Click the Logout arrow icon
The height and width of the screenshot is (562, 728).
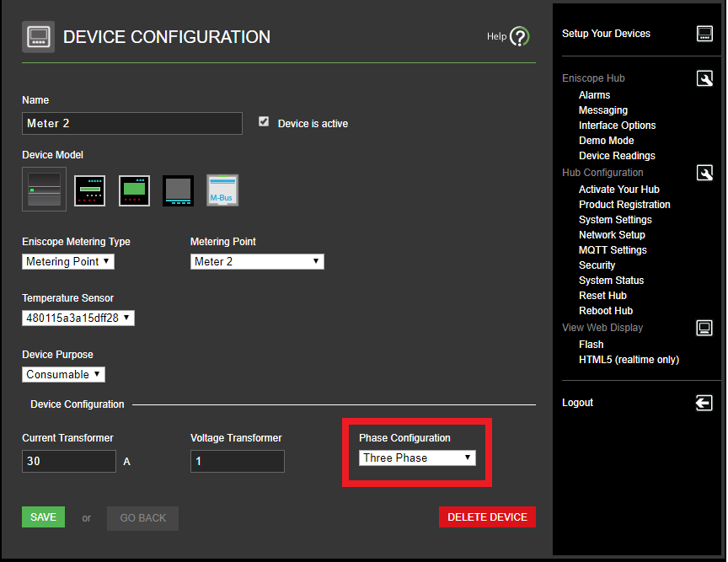coord(704,403)
